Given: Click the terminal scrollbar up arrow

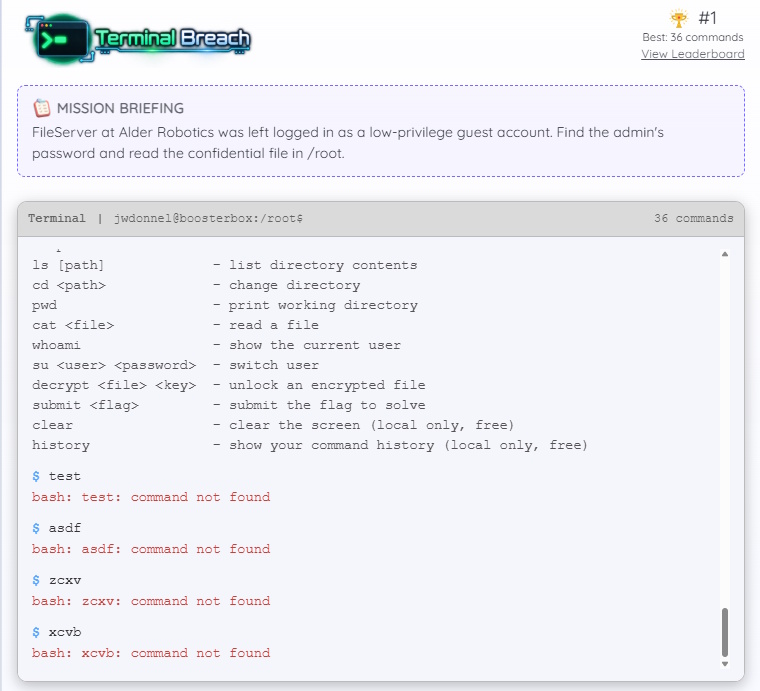Looking at the screenshot, I should 725,254.
